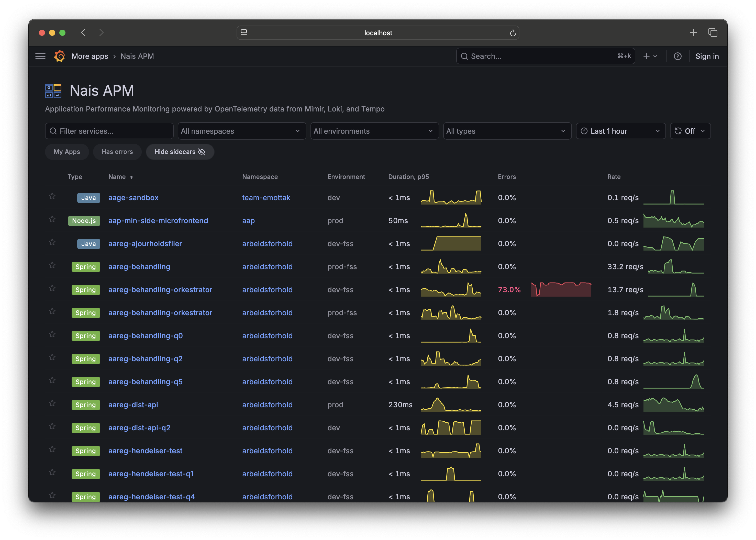Click the Nais APM breadcrumb

click(x=137, y=56)
